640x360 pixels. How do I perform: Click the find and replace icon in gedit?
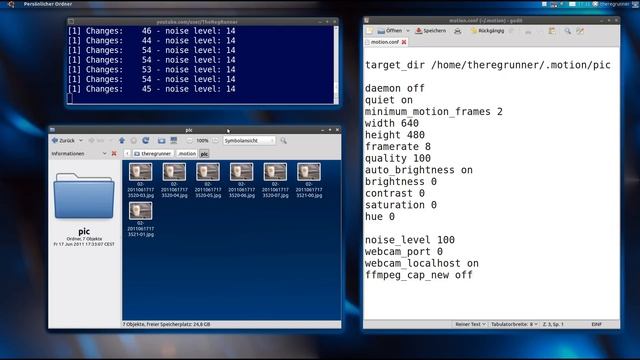point(580,31)
